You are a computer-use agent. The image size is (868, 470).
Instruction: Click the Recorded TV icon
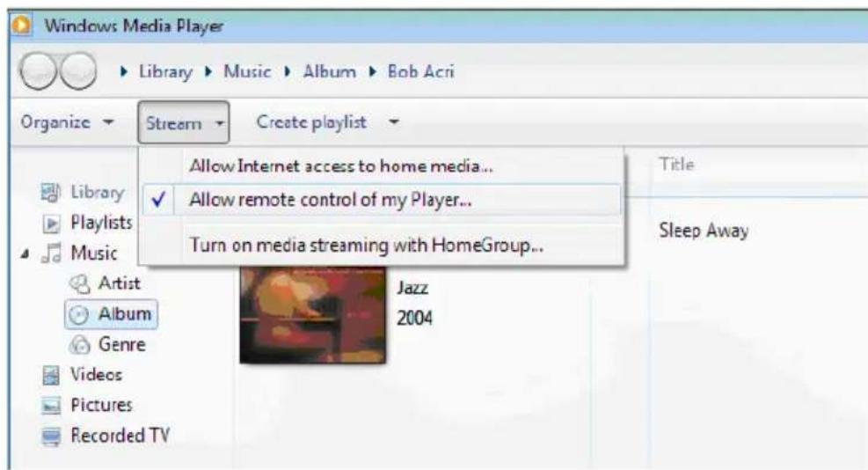(x=52, y=437)
